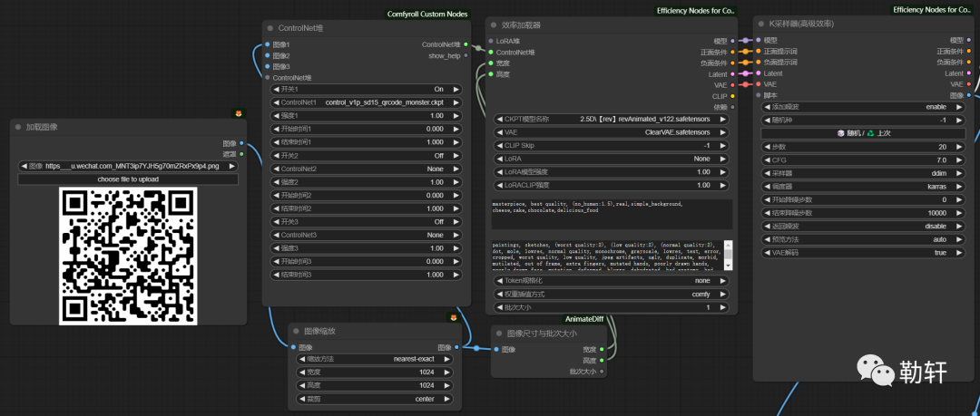The width and height of the screenshot is (980, 416).
Task: Click the 依赖 output socket on 效率加载器
Action: coord(732,108)
